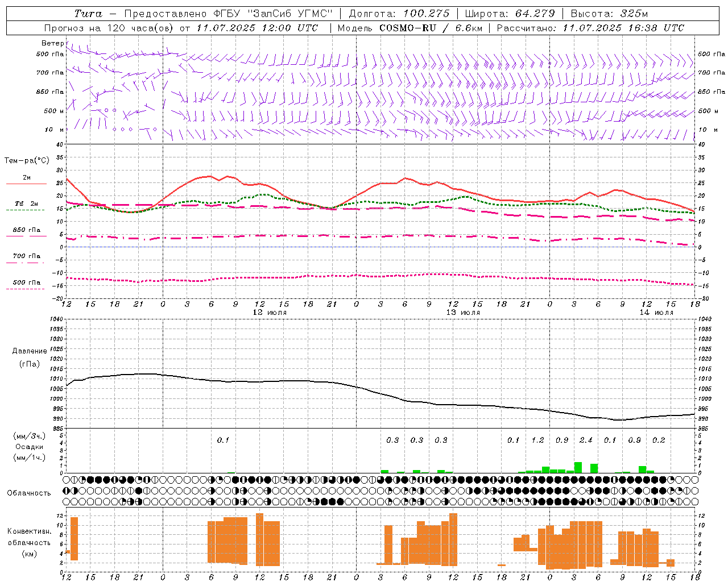Image resolution: width=728 pixels, height=582 pixels.
Task: Click the "(мм/1ч.)" precipitation unit label
Action: (x=30, y=458)
